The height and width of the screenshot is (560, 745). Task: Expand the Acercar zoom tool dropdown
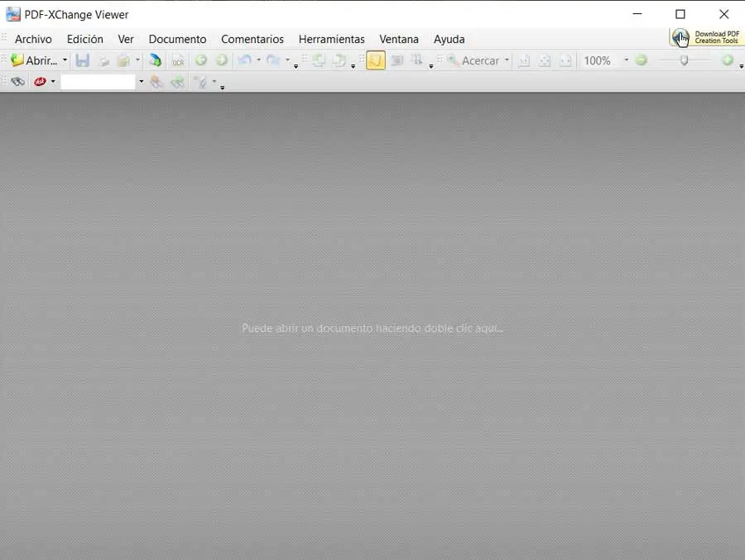click(507, 60)
